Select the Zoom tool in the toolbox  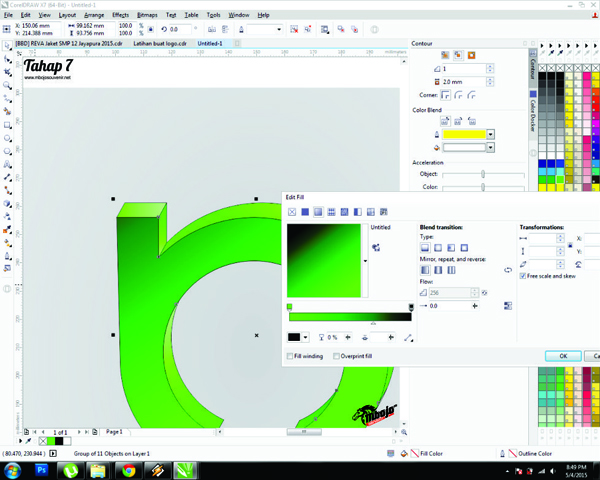(x=8, y=86)
